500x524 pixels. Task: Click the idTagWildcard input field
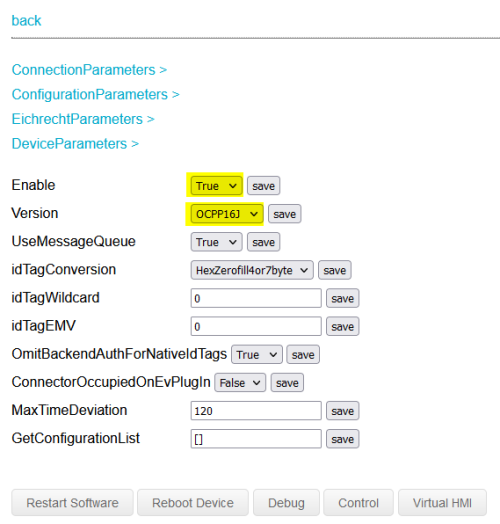256,298
